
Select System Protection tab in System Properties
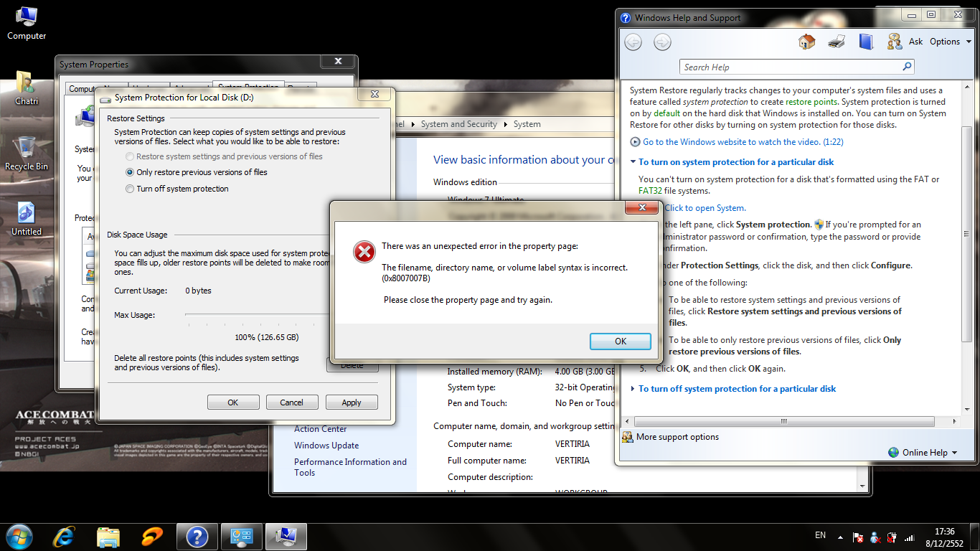pos(249,88)
